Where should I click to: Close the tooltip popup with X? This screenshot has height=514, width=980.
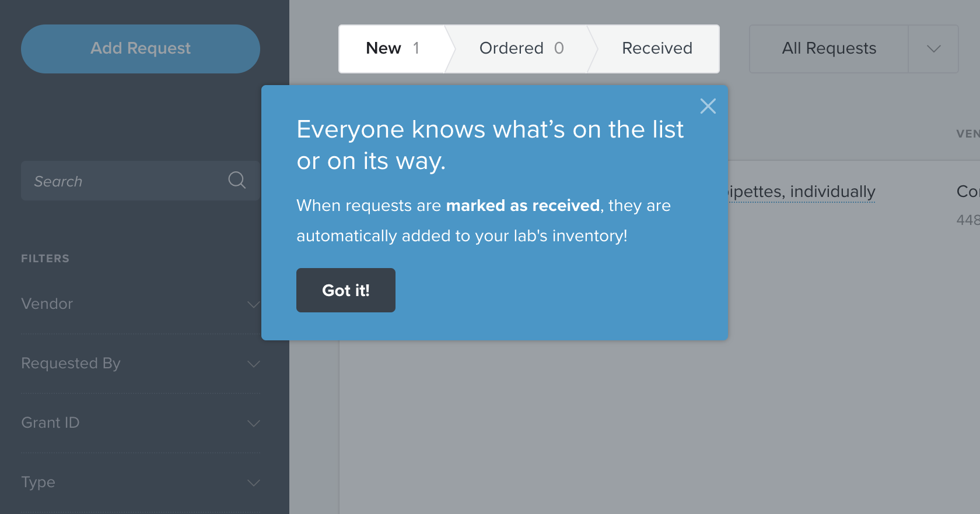[x=708, y=106]
